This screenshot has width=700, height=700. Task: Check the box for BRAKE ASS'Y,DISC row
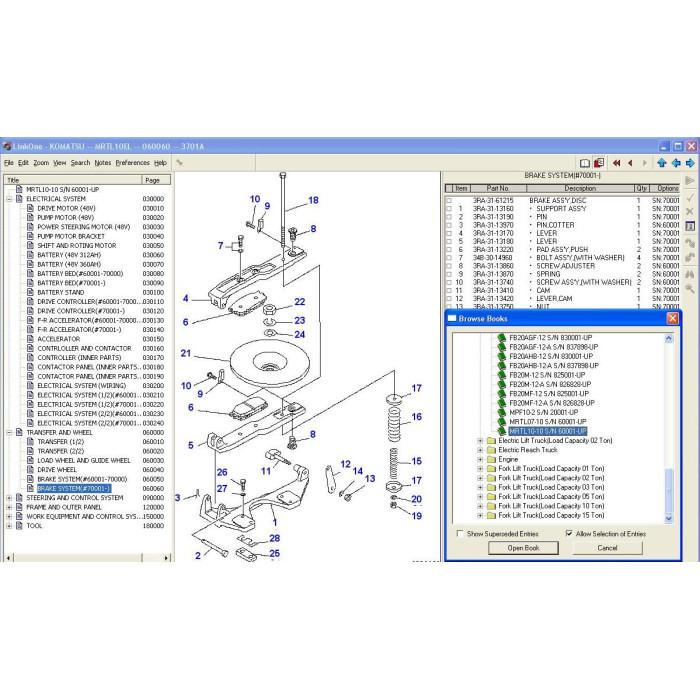[449, 201]
